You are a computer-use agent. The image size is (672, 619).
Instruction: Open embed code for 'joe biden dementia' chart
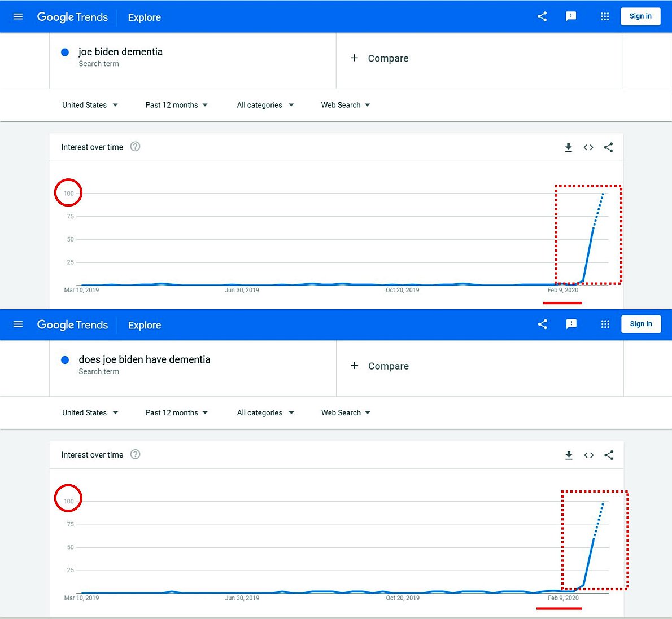click(x=588, y=147)
